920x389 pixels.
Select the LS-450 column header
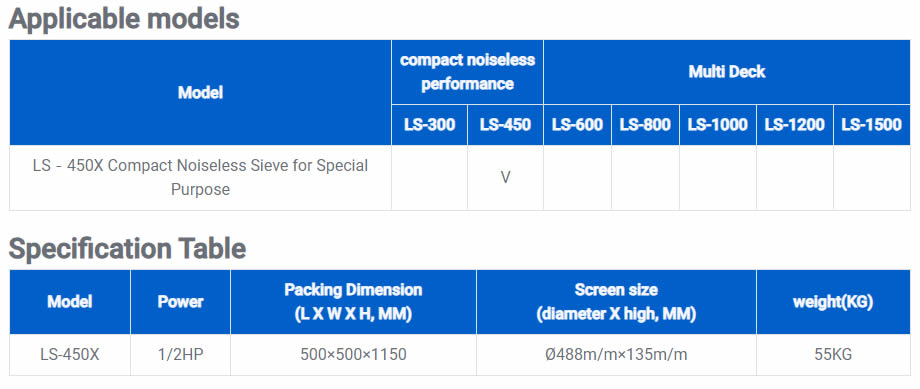click(x=505, y=125)
